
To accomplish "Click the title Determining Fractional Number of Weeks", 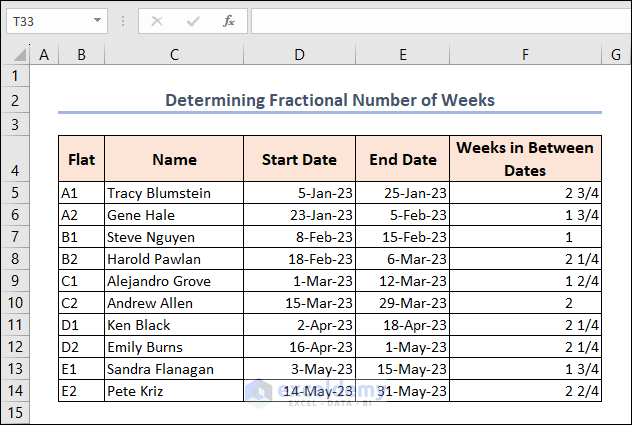I will [x=329, y=100].
